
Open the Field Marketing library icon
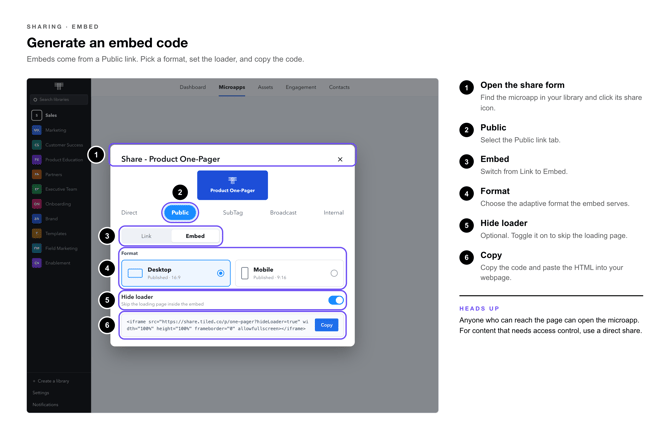pyautogui.click(x=37, y=248)
